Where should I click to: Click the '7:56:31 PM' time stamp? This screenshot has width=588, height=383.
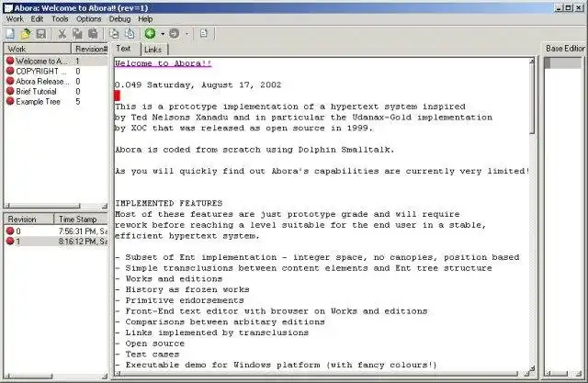click(83, 231)
